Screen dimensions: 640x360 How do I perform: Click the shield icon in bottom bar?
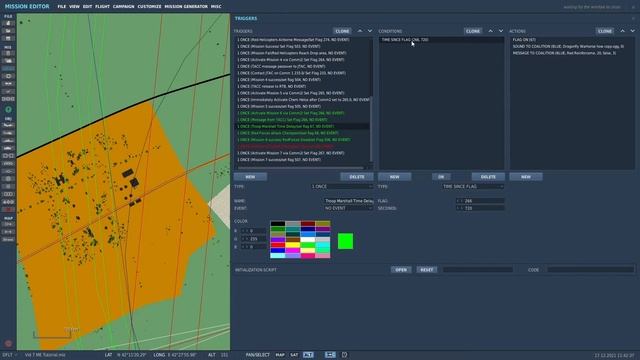coord(344,355)
